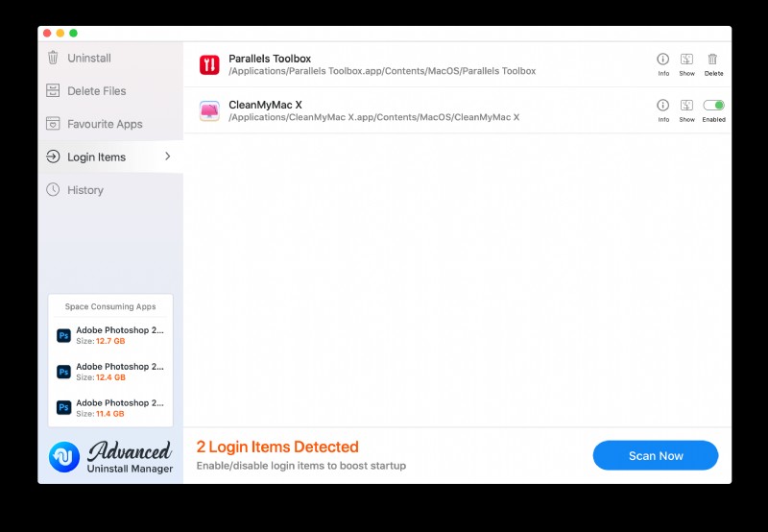Select the CleanMyMac X name text

tap(266, 105)
